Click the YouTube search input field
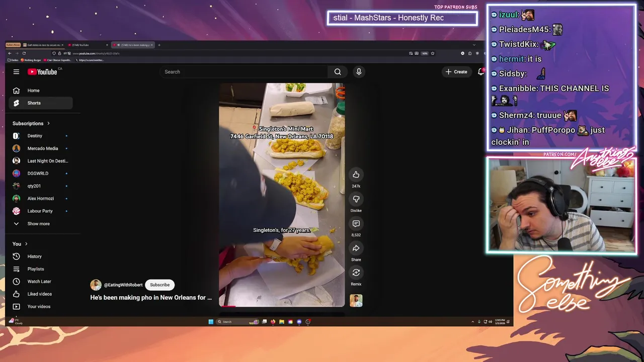The image size is (644, 362). [244, 72]
